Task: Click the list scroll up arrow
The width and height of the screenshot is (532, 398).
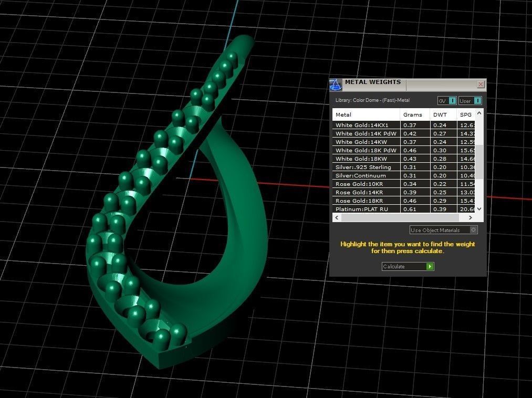Action: tap(479, 113)
